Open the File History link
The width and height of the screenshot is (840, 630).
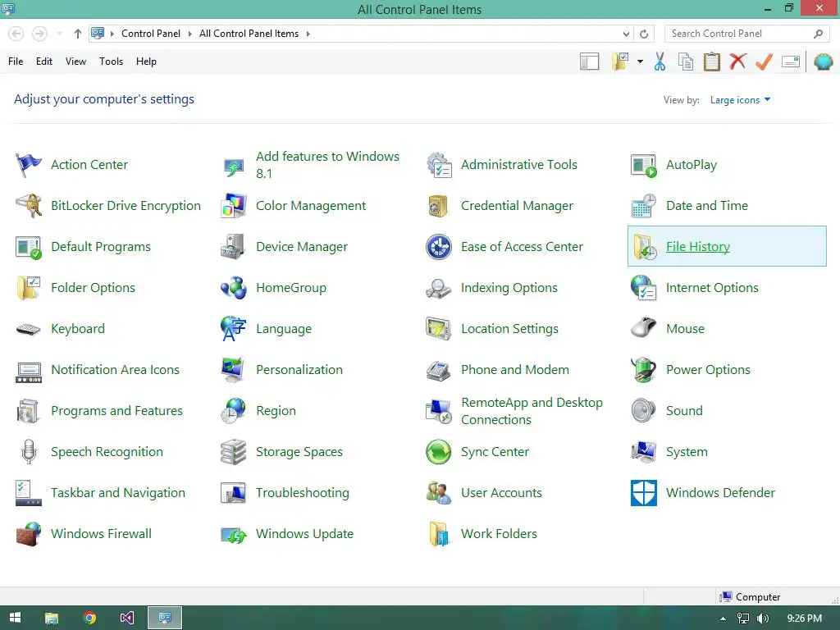[x=697, y=246]
